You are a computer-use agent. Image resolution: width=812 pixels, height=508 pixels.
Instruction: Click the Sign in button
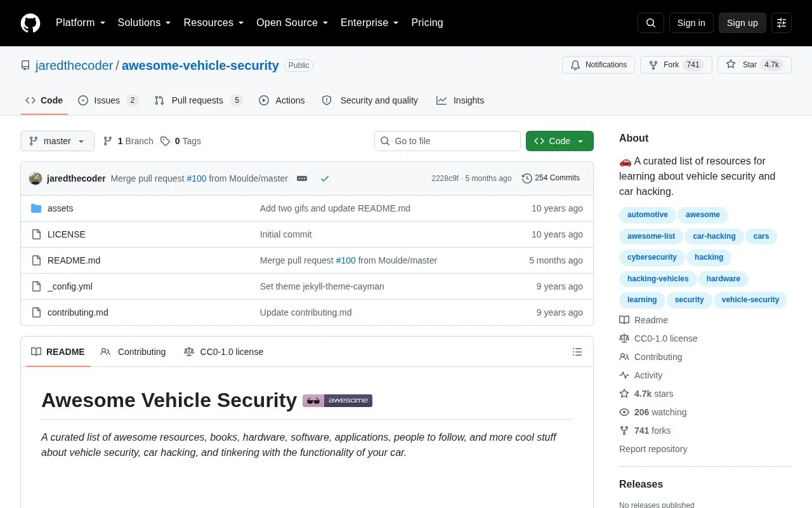click(691, 23)
